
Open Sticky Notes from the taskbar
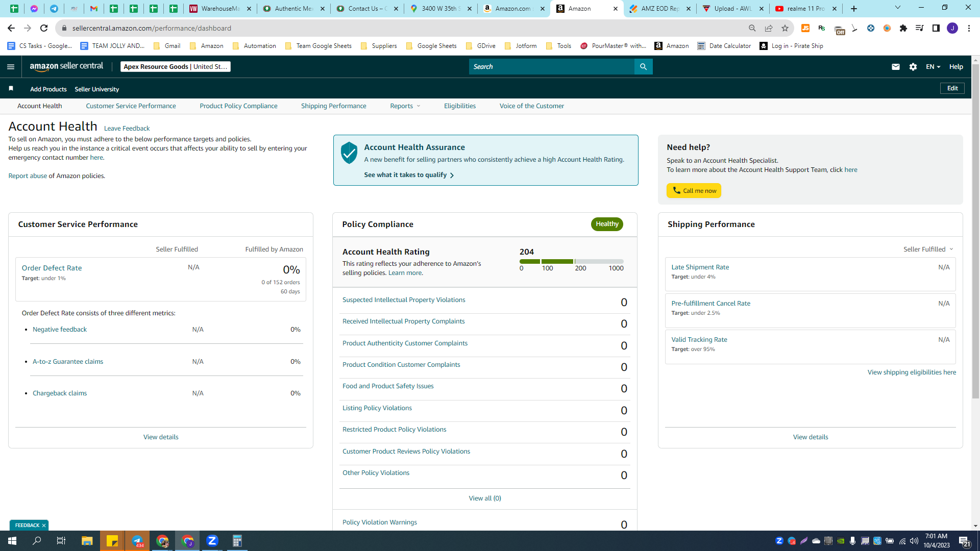[x=112, y=541]
